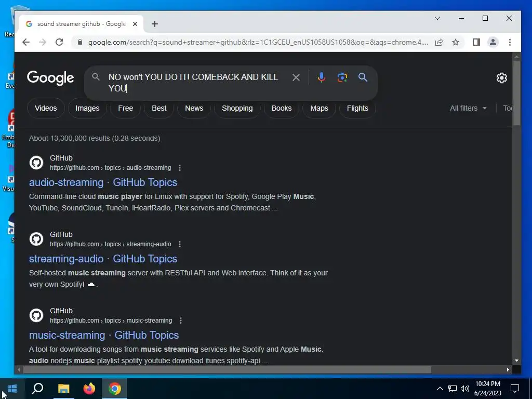The height and width of the screenshot is (399, 532).
Task: Open streaming-audio GitHub Topics link
Action: pyautogui.click(x=103, y=259)
